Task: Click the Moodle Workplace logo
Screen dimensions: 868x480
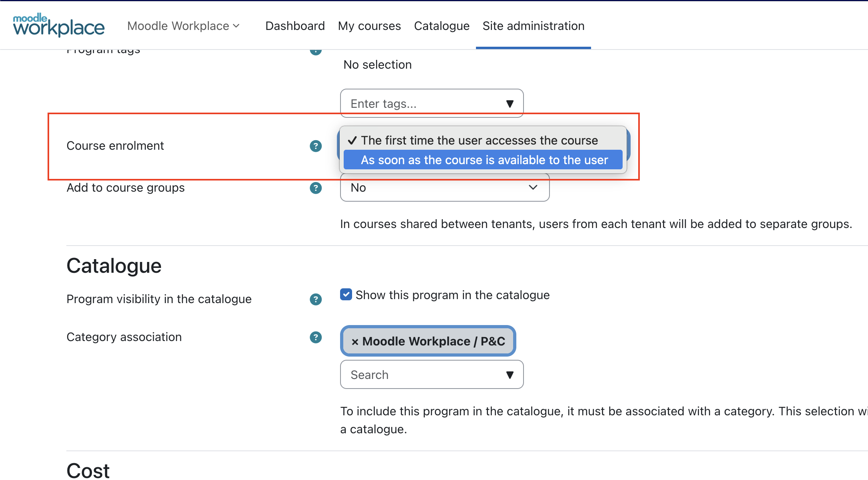Action: tap(59, 25)
